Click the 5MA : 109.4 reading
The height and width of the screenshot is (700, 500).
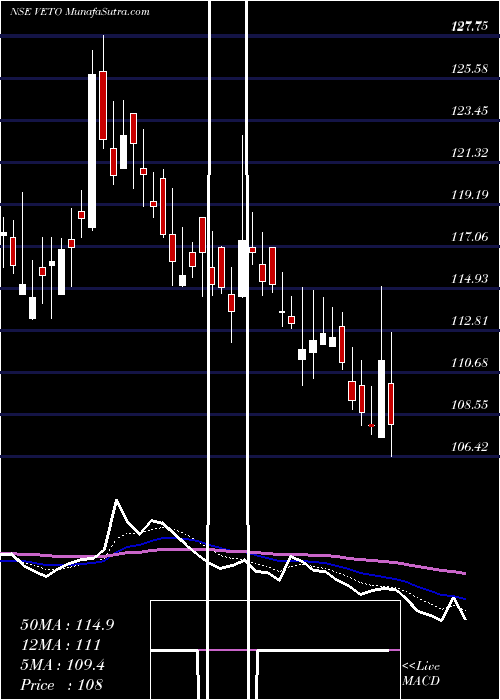coord(63,665)
